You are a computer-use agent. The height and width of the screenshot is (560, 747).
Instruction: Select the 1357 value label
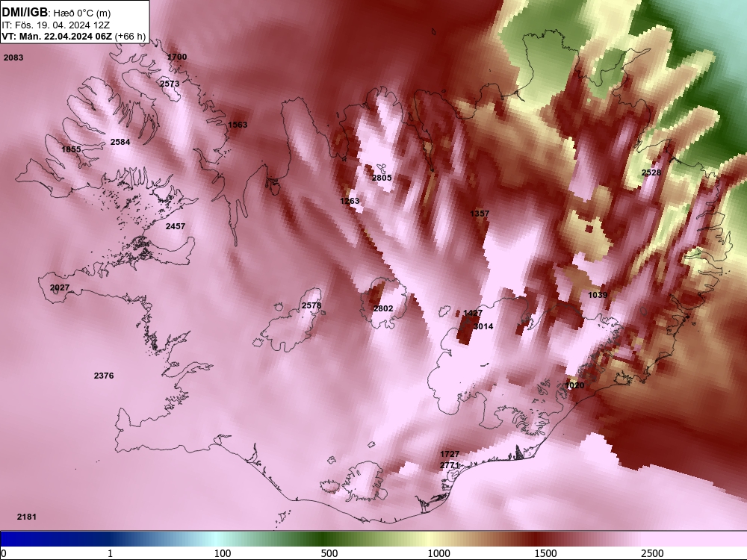click(x=480, y=214)
